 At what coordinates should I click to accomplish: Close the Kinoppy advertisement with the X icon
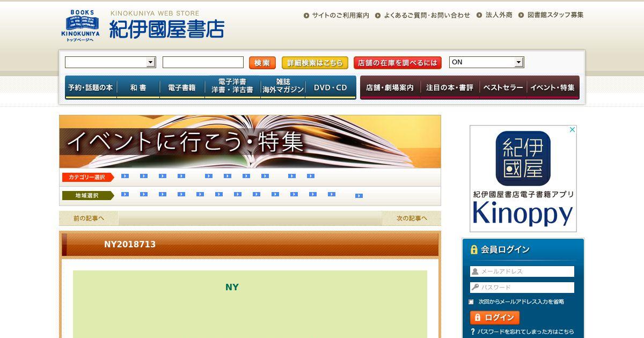point(573,129)
